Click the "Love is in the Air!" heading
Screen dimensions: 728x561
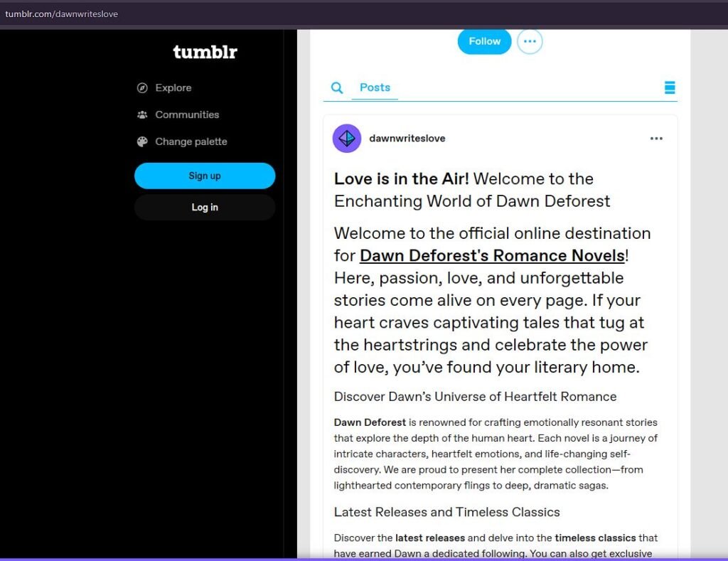401,179
